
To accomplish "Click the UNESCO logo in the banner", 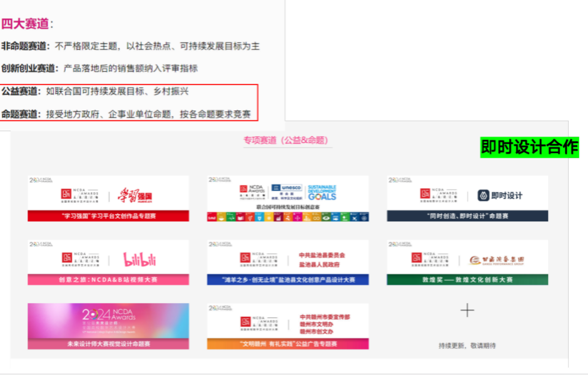I will pyautogui.click(x=286, y=192).
